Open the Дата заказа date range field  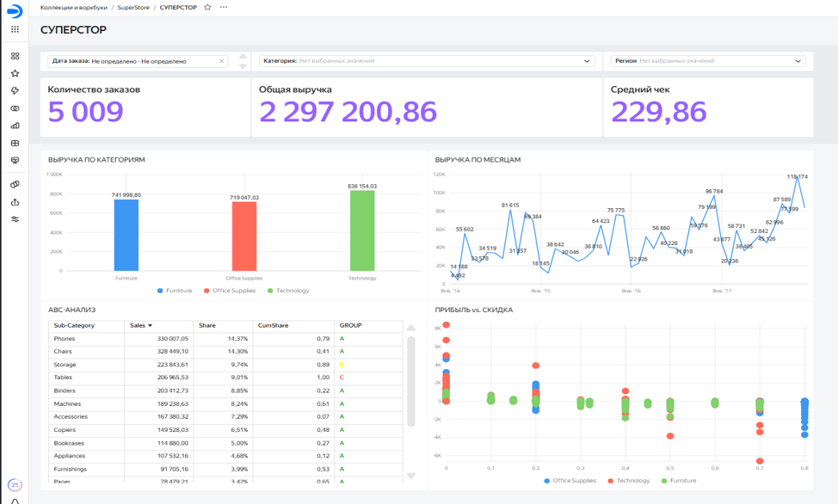[138, 61]
